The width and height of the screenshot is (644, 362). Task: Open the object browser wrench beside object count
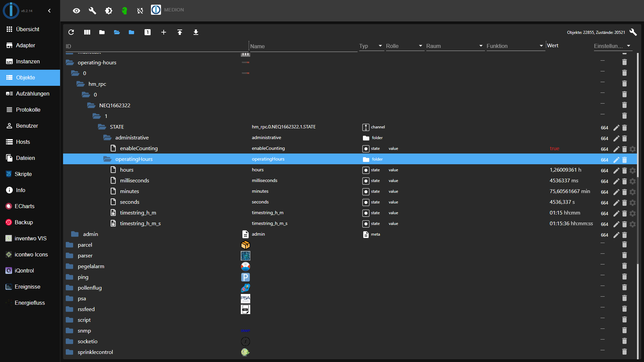[633, 32]
